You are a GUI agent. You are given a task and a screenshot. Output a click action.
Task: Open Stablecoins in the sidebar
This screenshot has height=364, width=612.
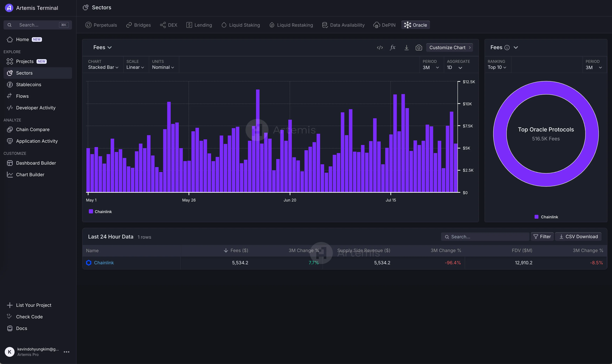tap(28, 85)
